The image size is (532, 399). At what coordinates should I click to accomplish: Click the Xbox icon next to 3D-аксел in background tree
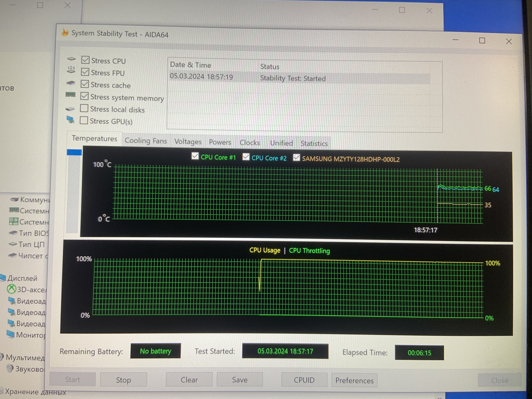click(x=11, y=289)
